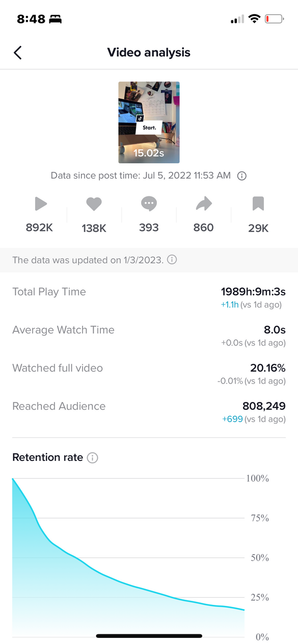This screenshot has height=644, width=298.
Task: Click the bookmark saves icon
Action: click(x=258, y=204)
